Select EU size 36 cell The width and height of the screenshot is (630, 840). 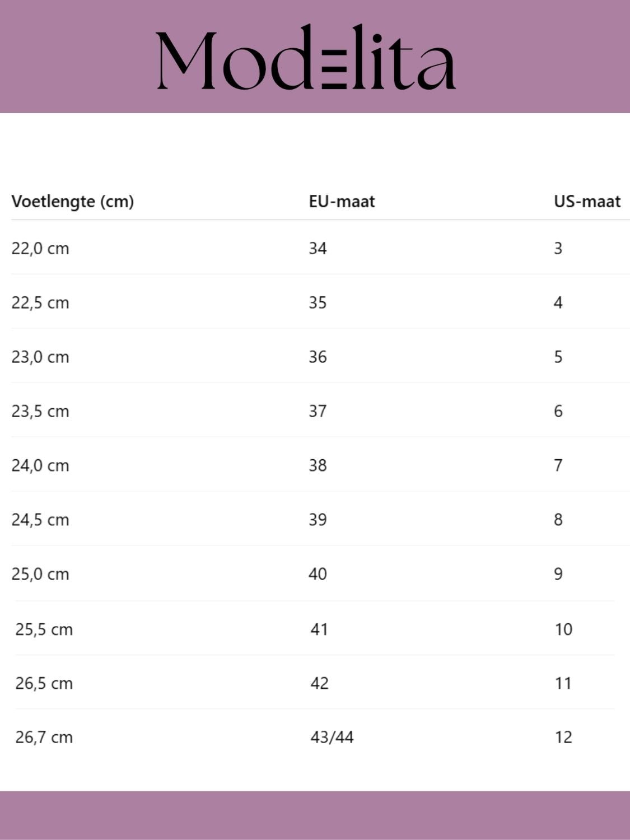[x=318, y=357]
